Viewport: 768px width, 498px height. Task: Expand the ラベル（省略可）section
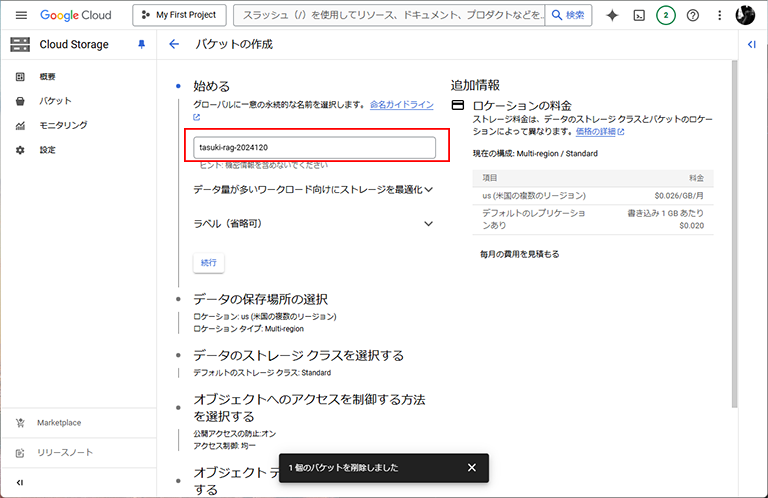coord(428,223)
